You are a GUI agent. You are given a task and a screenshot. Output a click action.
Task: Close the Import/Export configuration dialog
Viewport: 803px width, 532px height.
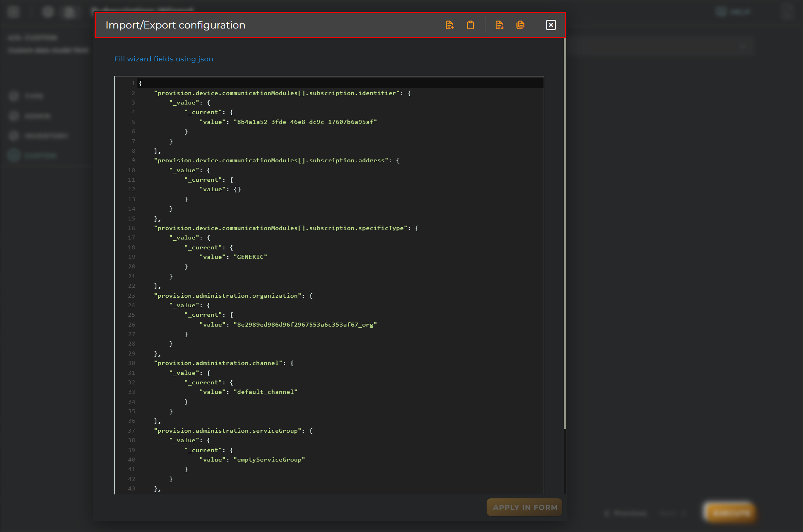pyautogui.click(x=551, y=25)
